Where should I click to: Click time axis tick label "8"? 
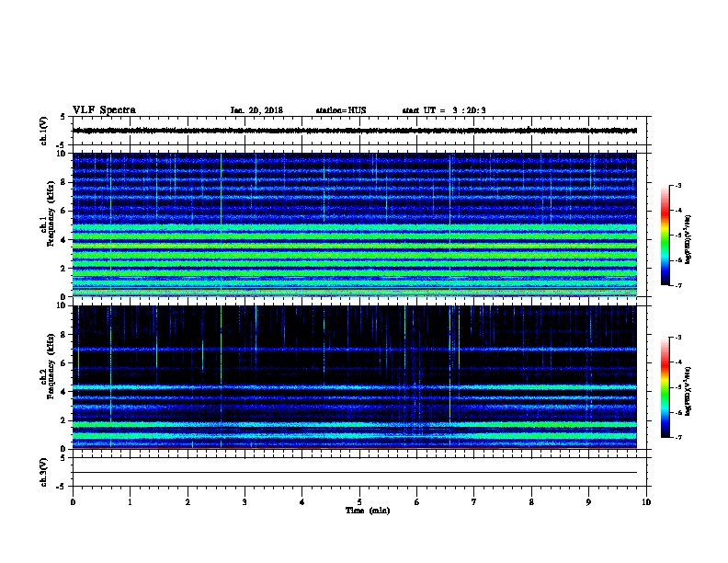[x=531, y=502]
